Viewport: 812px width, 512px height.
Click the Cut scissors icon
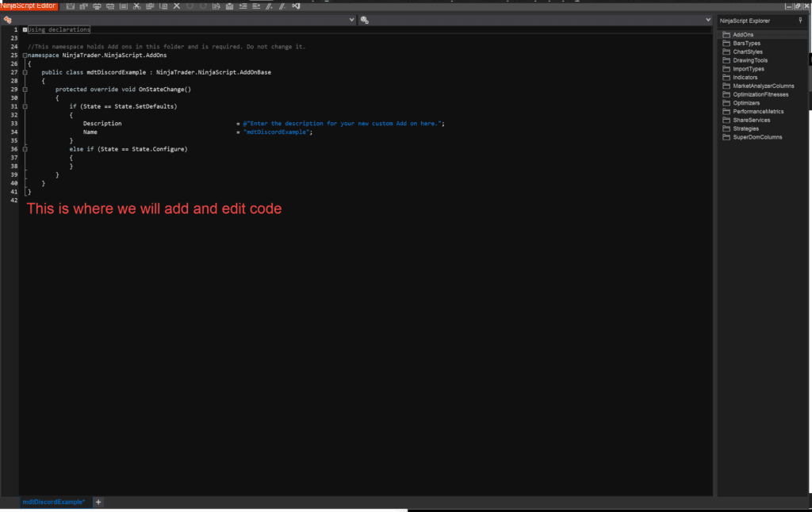click(x=136, y=6)
